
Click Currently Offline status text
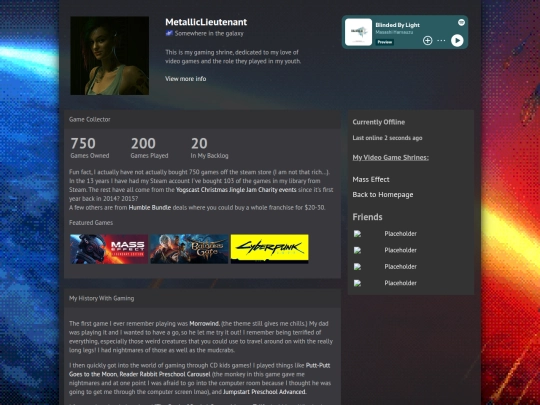pos(378,122)
